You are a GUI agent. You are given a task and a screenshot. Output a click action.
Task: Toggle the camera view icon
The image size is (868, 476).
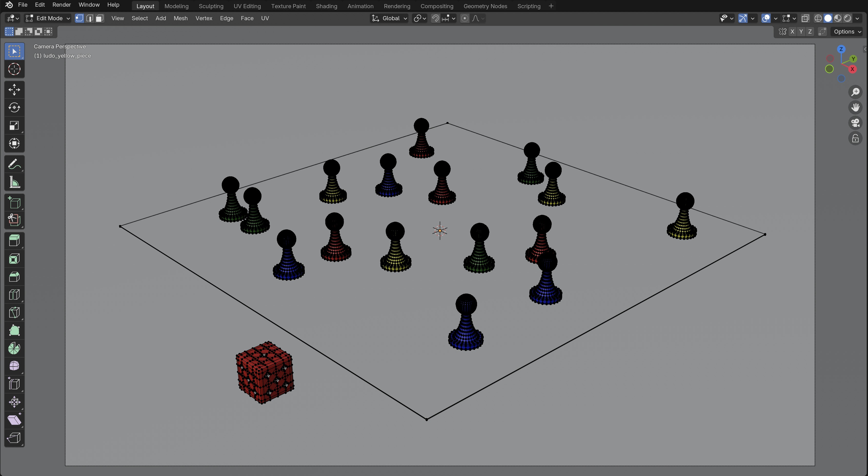point(855,123)
